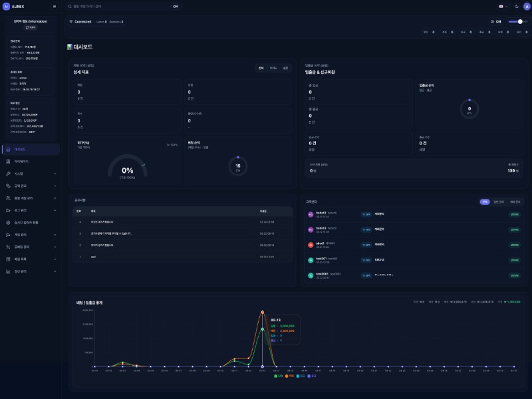
Task: Collapse the sidebar with the hamburger icon
Action: tap(55, 6)
